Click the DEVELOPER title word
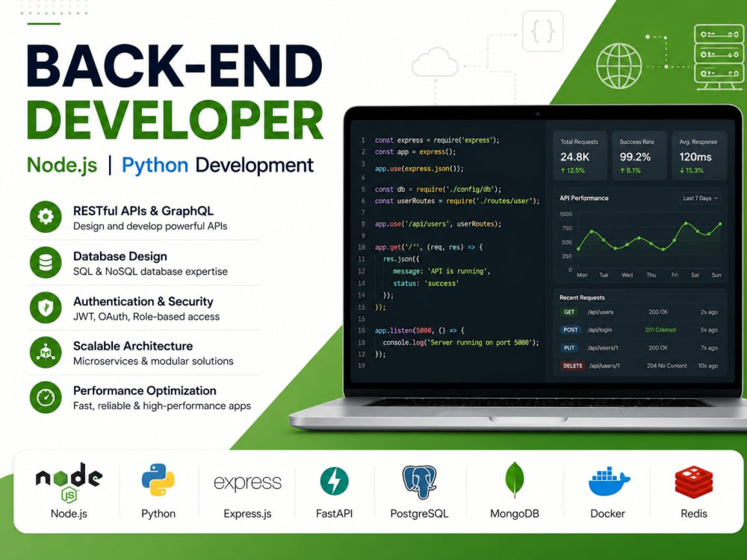 [x=176, y=120]
